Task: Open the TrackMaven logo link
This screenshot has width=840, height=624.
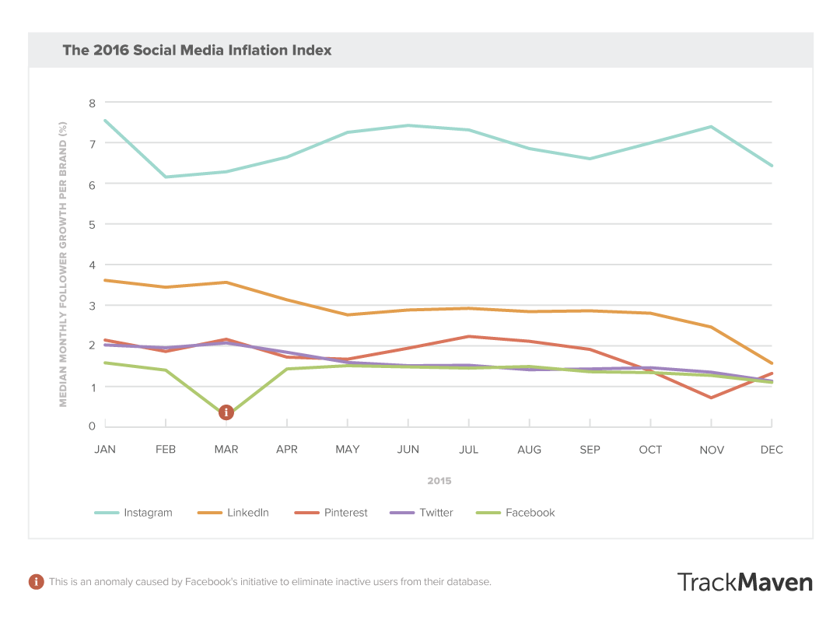Action: click(x=744, y=582)
